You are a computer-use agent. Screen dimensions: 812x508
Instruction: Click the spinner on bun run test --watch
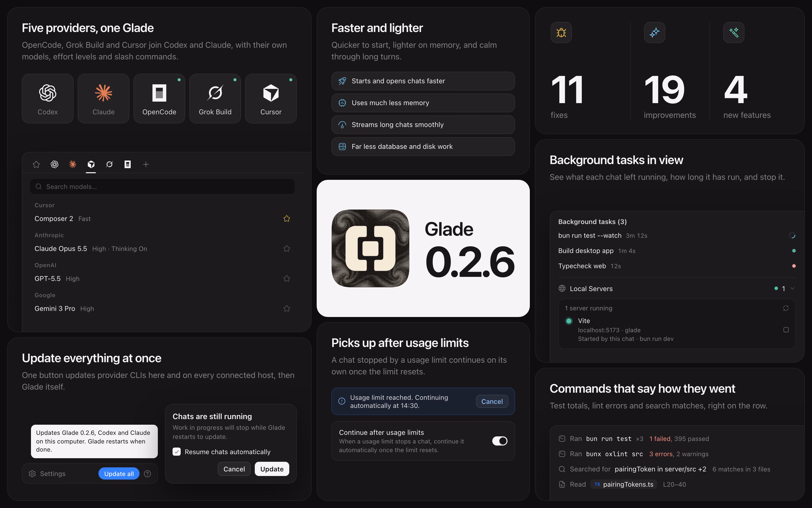(x=792, y=235)
